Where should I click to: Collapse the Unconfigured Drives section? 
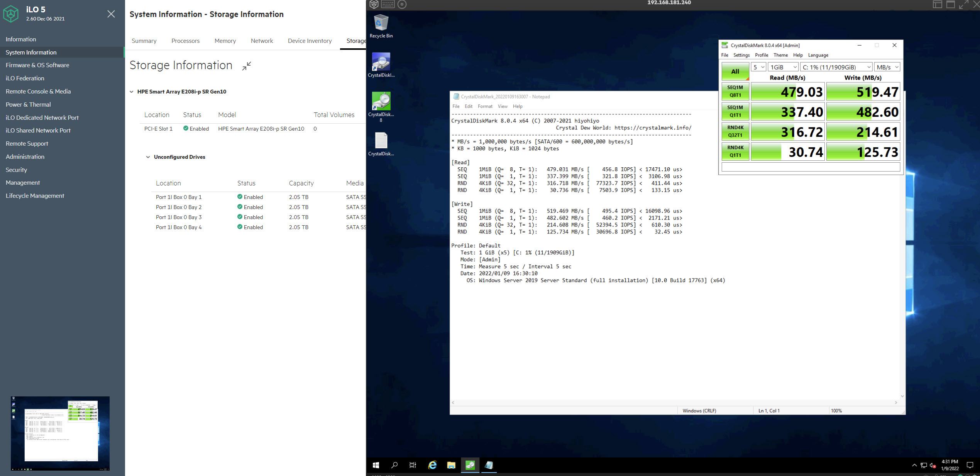tap(148, 157)
